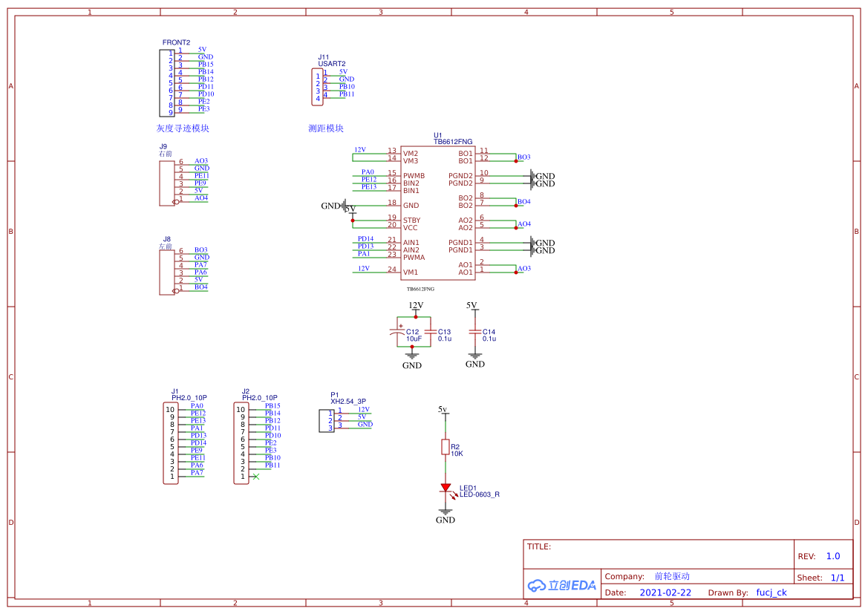868x614 pixels.
Task: Select the GND symbol below LED1
Action: pyautogui.click(x=445, y=517)
